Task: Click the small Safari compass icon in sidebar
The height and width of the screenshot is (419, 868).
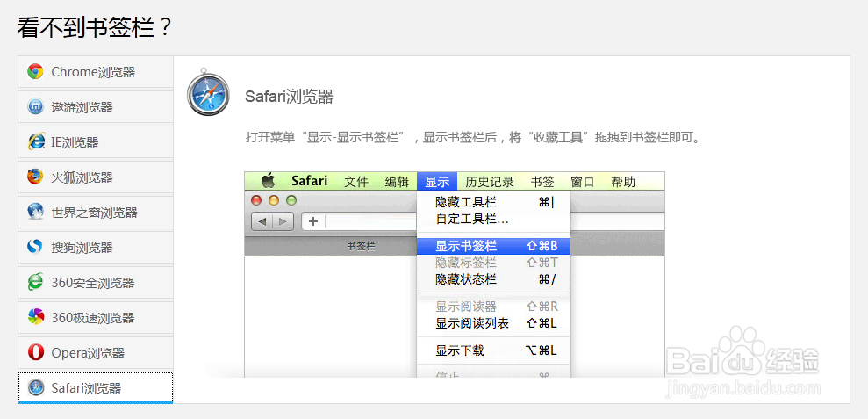Action: [x=35, y=387]
